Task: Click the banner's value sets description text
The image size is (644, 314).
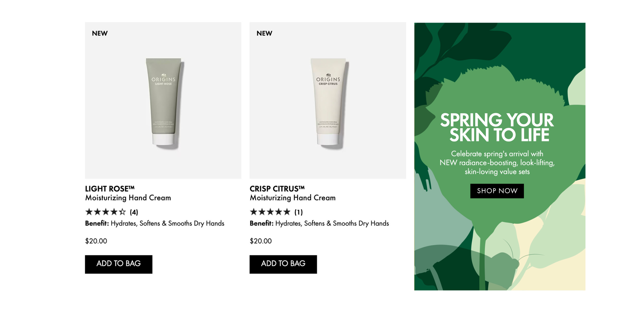Action: pyautogui.click(x=497, y=163)
